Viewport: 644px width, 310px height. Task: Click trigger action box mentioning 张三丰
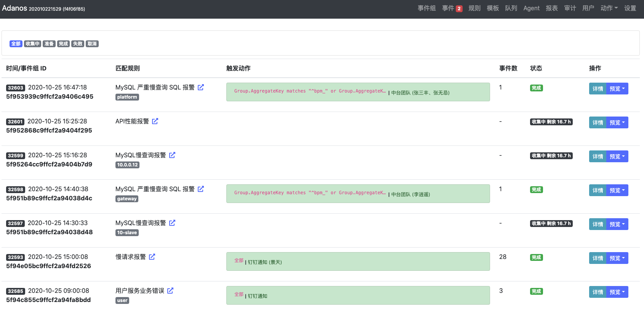pyautogui.click(x=358, y=92)
